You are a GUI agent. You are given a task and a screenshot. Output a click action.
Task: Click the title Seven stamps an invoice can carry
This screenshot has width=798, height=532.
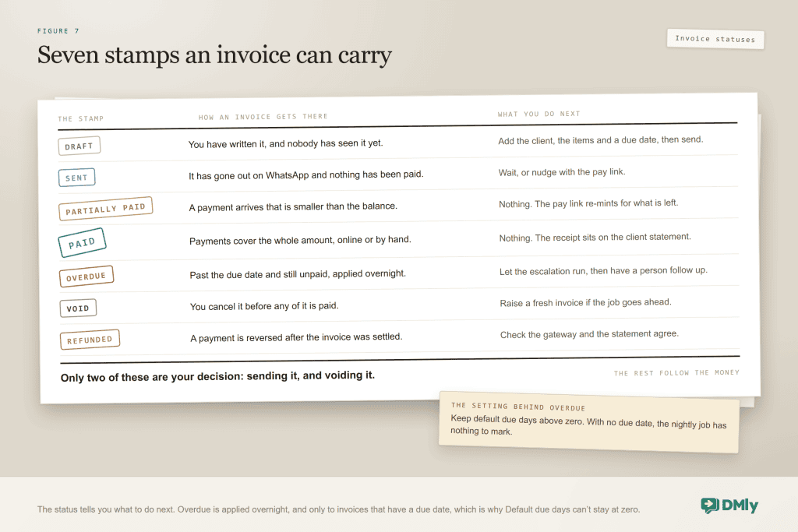214,55
